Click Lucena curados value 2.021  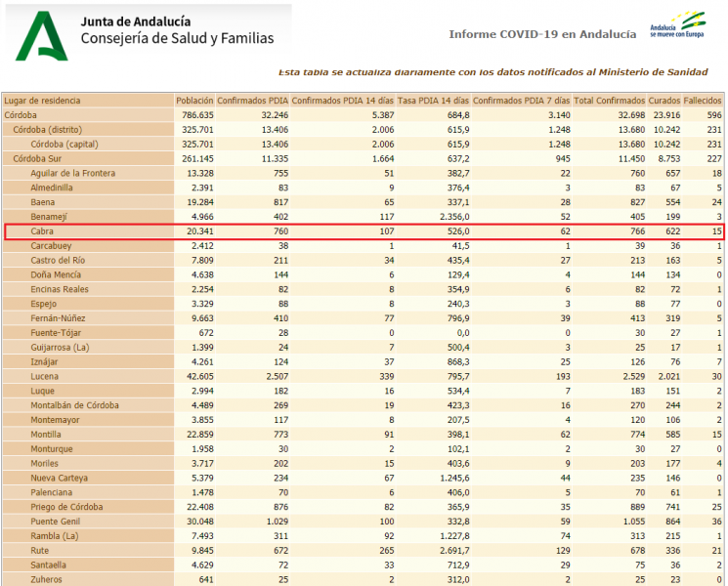669,376
